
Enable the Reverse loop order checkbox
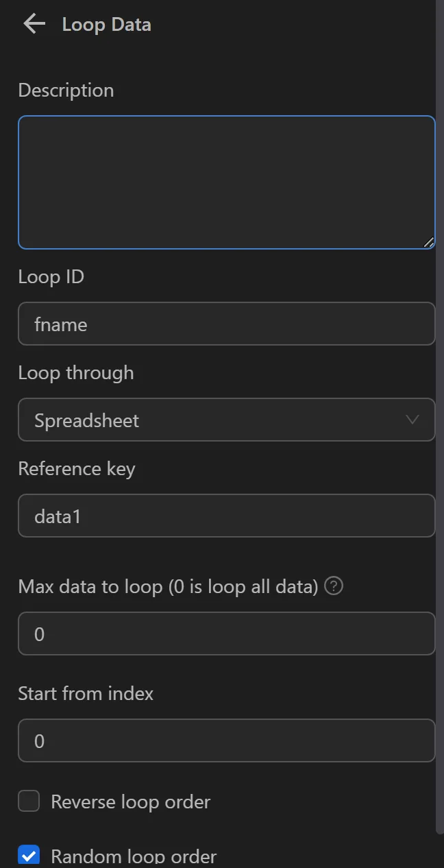click(29, 801)
